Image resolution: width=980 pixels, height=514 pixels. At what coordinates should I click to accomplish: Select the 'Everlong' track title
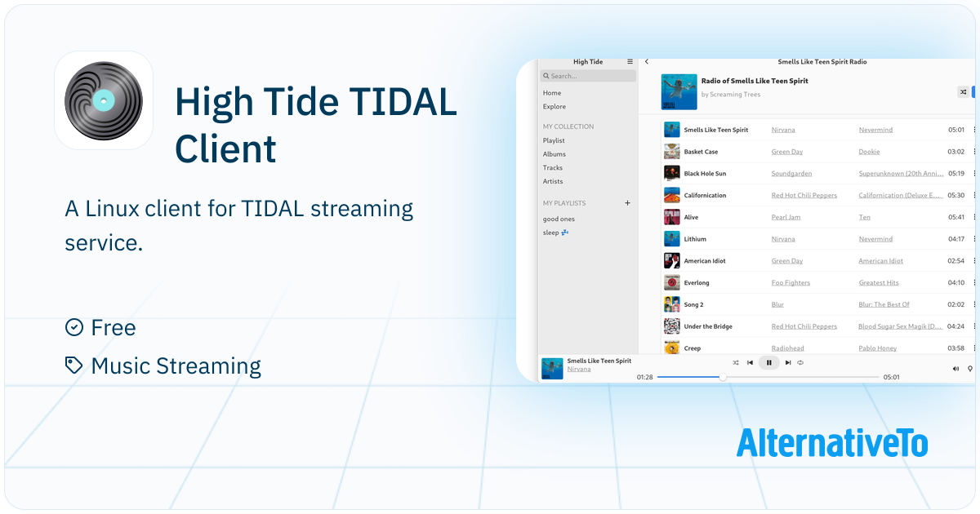pos(697,283)
